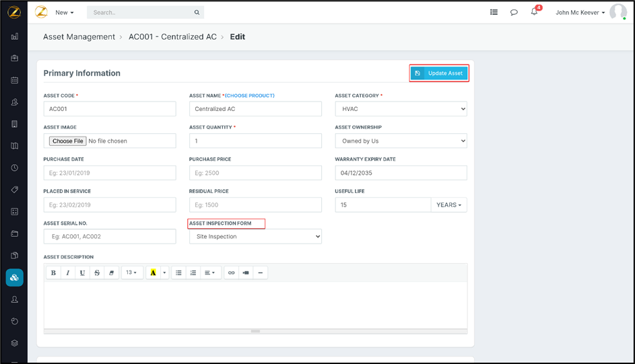Viewport: 635px width, 364px height.
Task: Click the yellow text highlight color button
Action: coord(154,272)
